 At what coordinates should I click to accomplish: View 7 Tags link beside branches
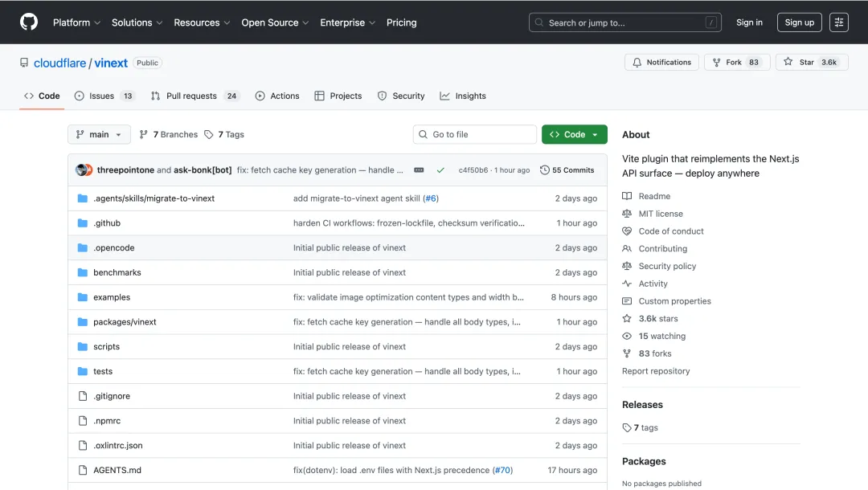[224, 134]
